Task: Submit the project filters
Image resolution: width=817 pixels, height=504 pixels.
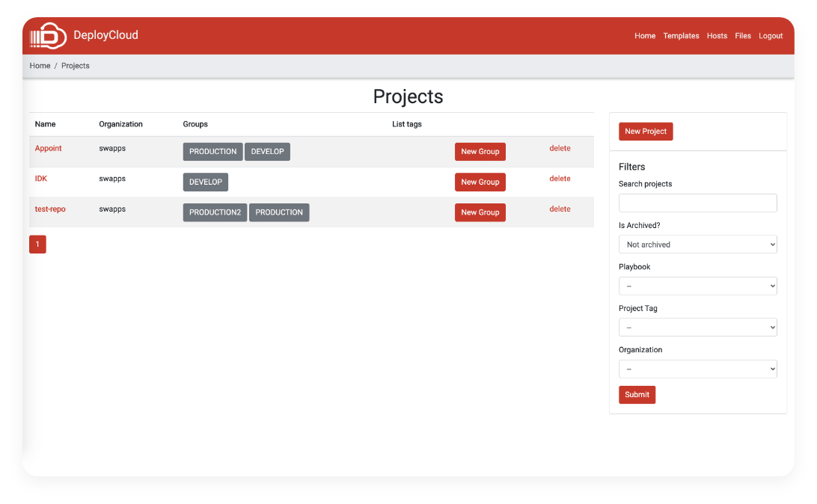Action: (637, 395)
